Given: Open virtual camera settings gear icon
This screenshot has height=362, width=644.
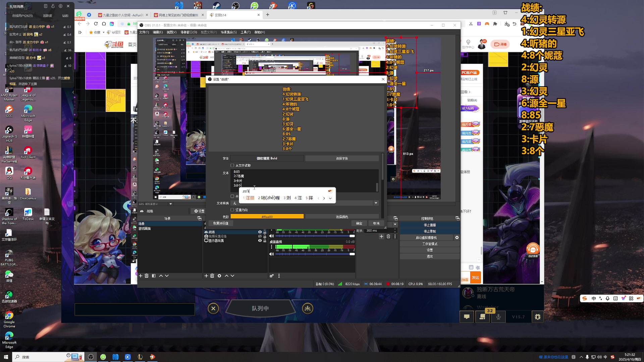Looking at the screenshot, I should [x=457, y=238].
